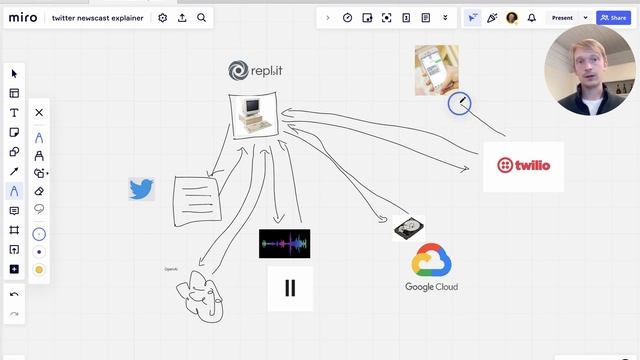Viewport: 640px width, 360px height.
Task: Select the connection line arrow tool
Action: 14,171
